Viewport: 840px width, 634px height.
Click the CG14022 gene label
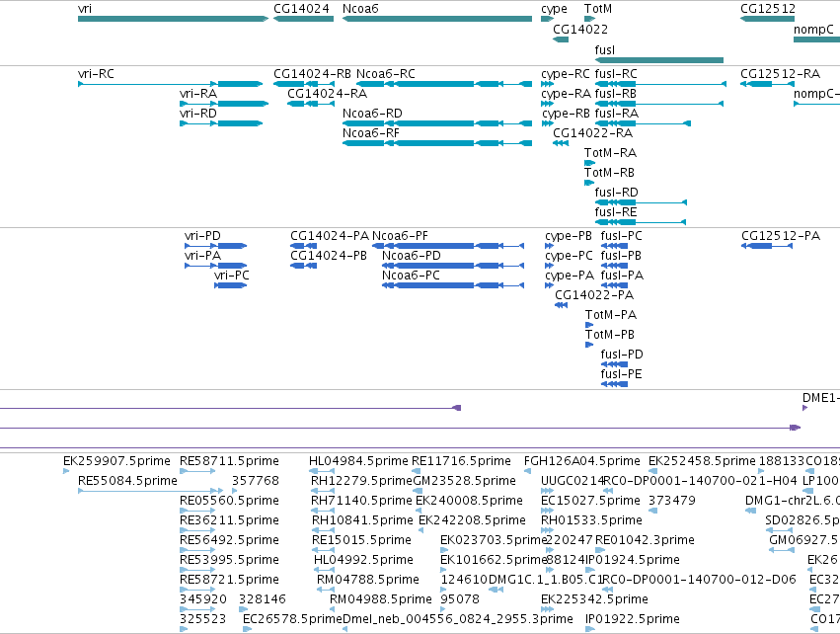[x=580, y=29]
